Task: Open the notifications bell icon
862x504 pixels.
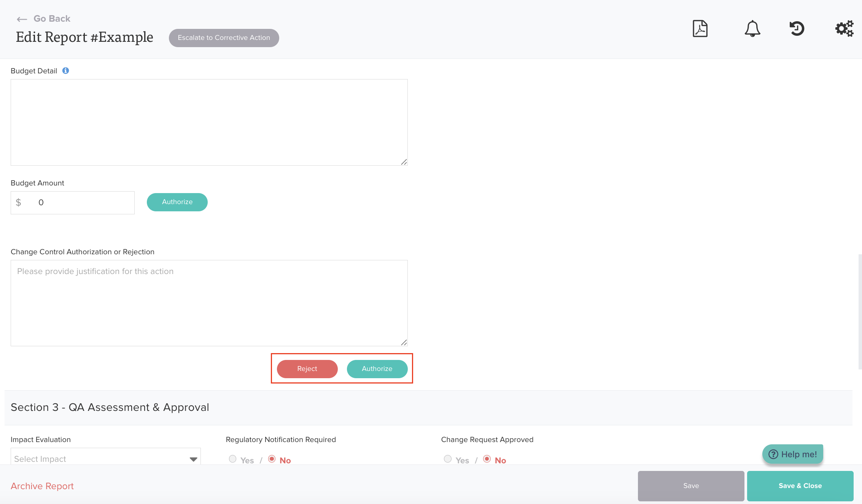Action: (752, 29)
